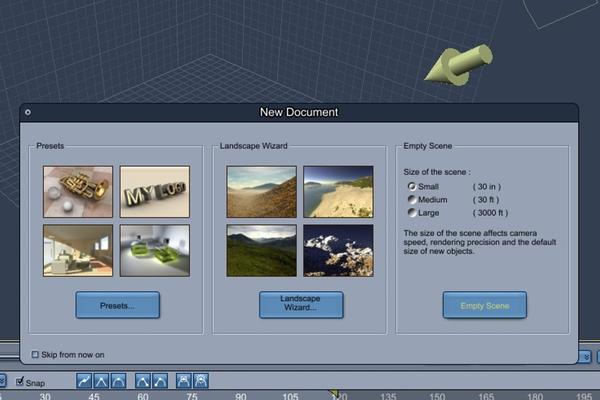Pick the MY LOGO preset thumbnail
This screenshot has width=600, height=400.
(155, 192)
